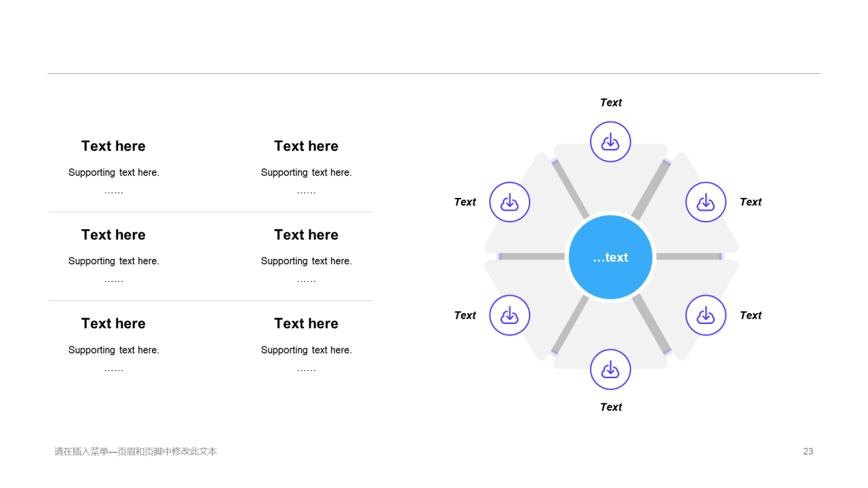The image size is (868, 488).
Task: Select the upper-left cloud download icon
Action: tap(509, 202)
